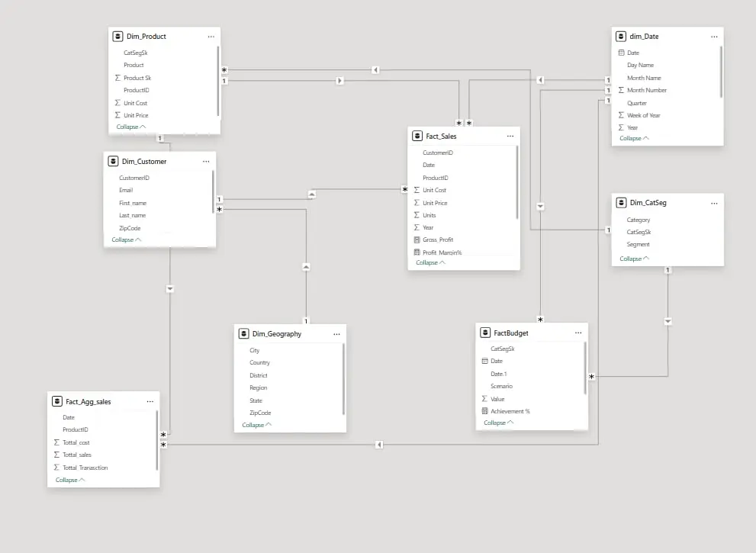Click filter arrow on Dim_Geography to Dim_Customer relationship
This screenshot has height=553, width=756.
306,267
